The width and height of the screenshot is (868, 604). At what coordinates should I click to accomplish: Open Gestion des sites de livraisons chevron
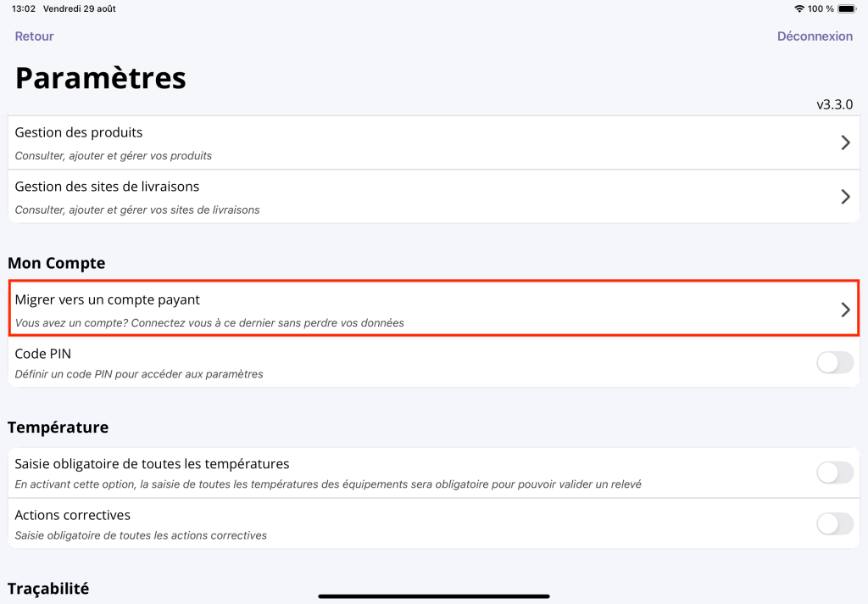(x=844, y=197)
